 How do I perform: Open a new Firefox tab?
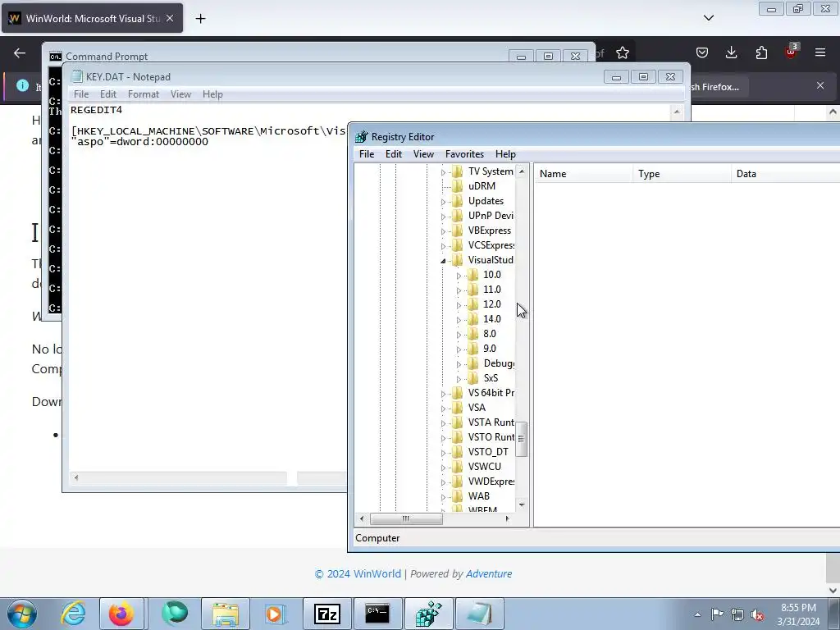(200, 19)
